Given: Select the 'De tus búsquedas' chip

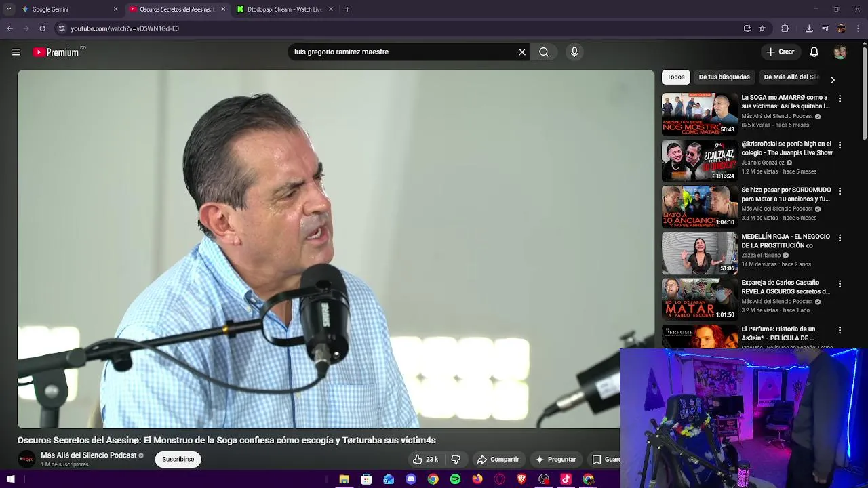Looking at the screenshot, I should click(x=724, y=77).
